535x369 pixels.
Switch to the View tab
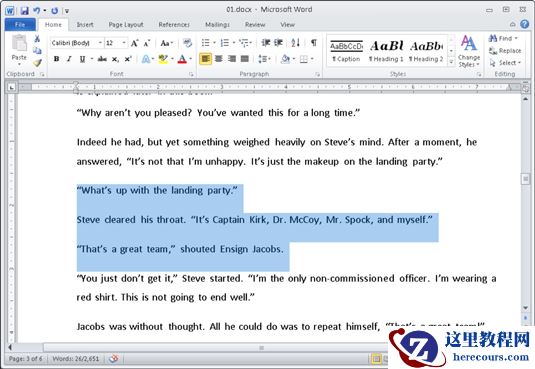pos(287,25)
